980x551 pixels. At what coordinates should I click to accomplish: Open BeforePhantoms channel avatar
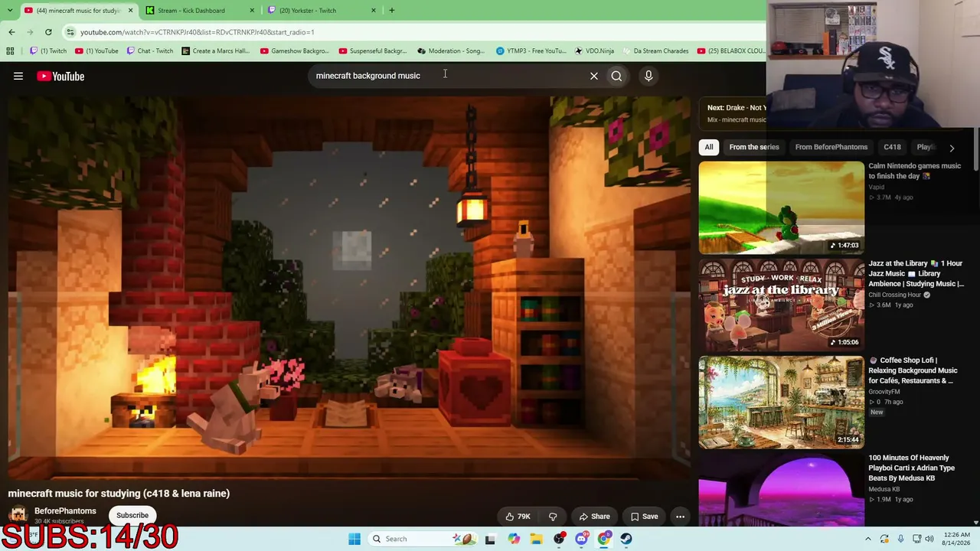18,515
